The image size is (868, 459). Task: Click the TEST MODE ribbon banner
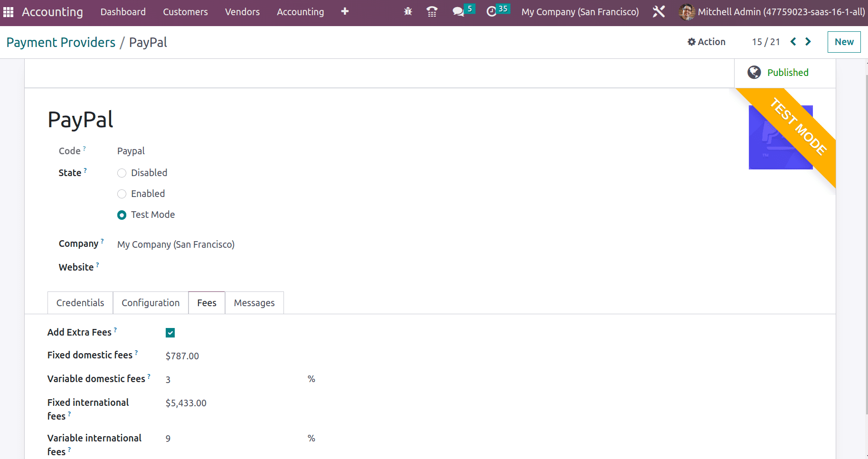click(798, 127)
